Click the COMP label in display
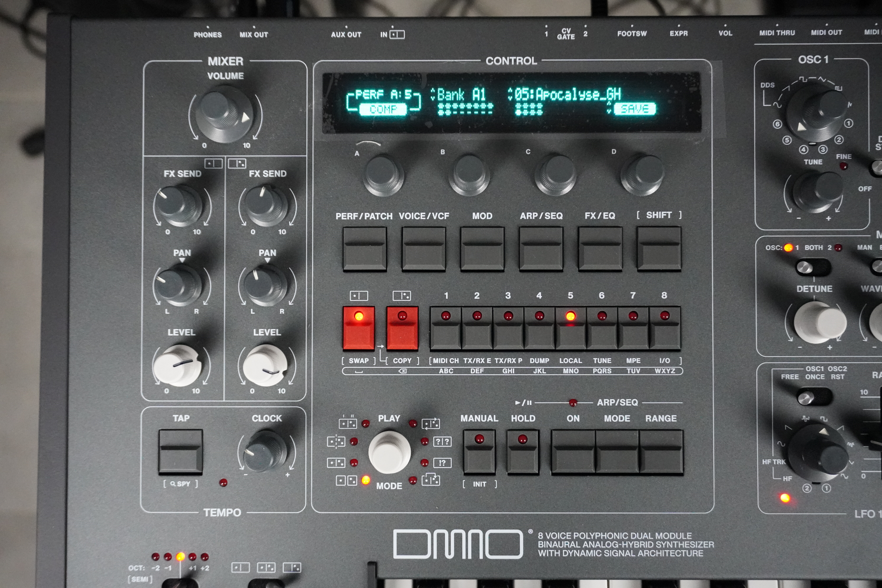This screenshot has width=882, height=588. pos(383,110)
